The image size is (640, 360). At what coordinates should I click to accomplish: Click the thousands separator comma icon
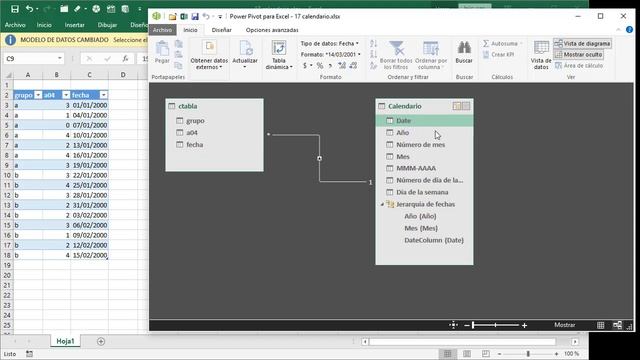[x=330, y=65]
